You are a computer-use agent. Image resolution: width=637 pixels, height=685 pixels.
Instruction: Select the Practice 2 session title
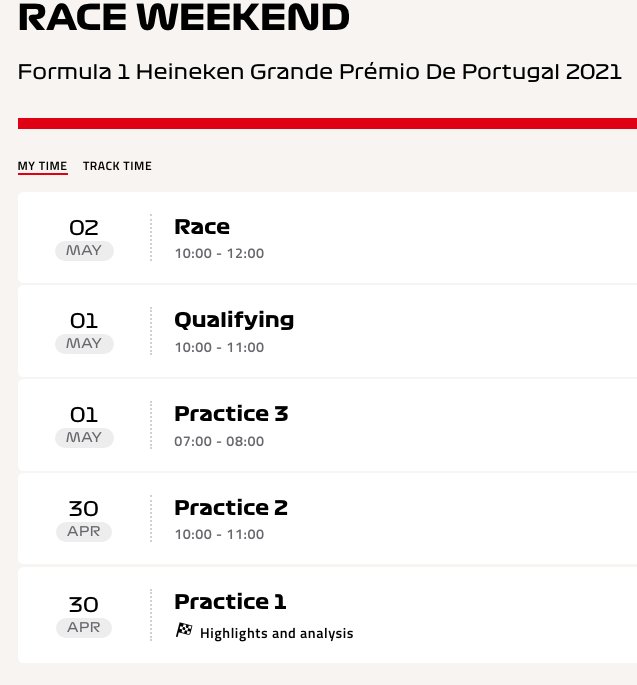click(231, 508)
